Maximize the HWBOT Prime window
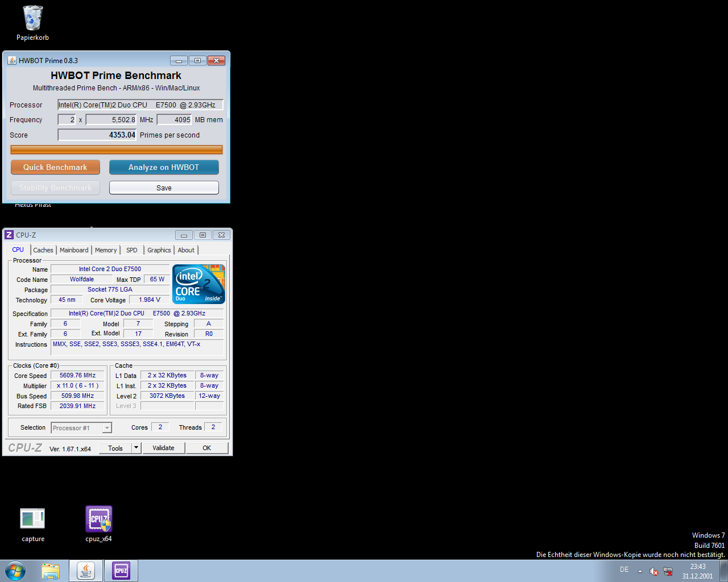This screenshot has height=582, width=728. 197,60
